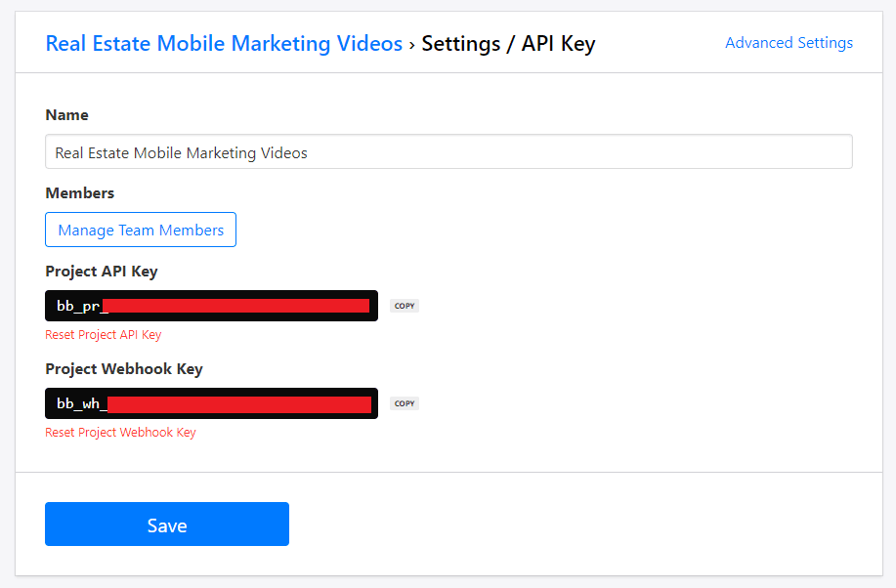The image size is (896, 588).
Task: Click the masked Project API Key field
Action: [211, 305]
